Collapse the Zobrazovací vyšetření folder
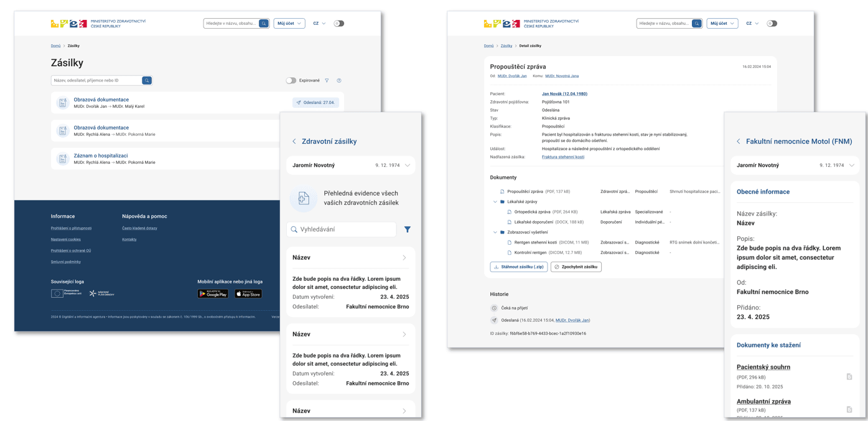 [495, 232]
